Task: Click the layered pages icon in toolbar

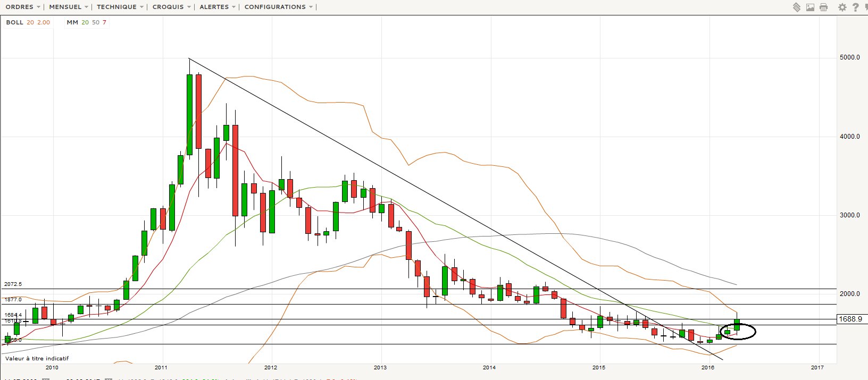Action: coord(797,7)
